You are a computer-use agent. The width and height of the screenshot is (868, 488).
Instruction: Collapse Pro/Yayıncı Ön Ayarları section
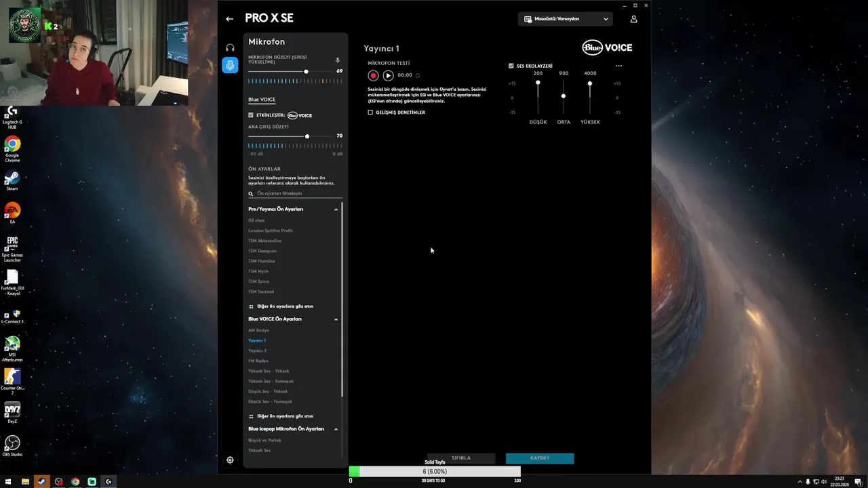(336, 209)
